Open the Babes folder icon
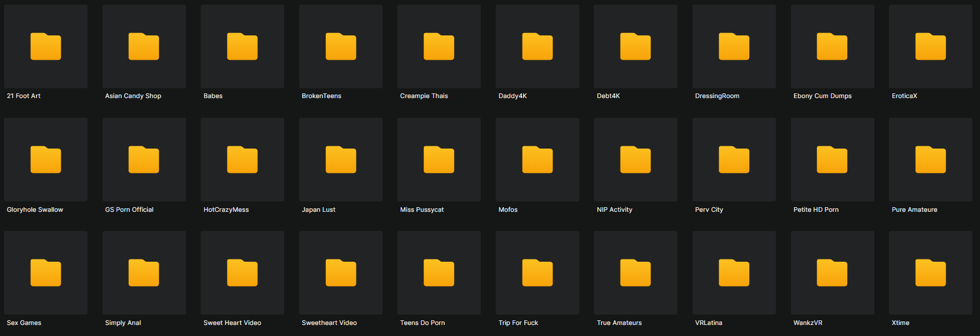The height and width of the screenshot is (336, 980). 242,46
